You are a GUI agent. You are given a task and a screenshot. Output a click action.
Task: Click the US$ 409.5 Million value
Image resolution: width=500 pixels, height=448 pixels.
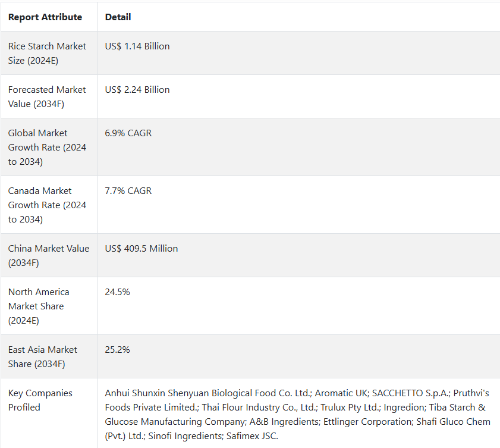click(141, 249)
